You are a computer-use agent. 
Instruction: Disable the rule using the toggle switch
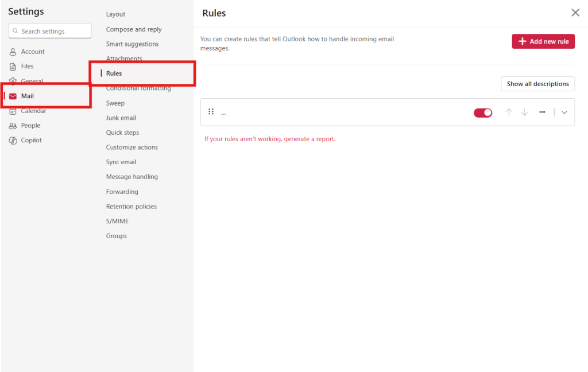[482, 113]
